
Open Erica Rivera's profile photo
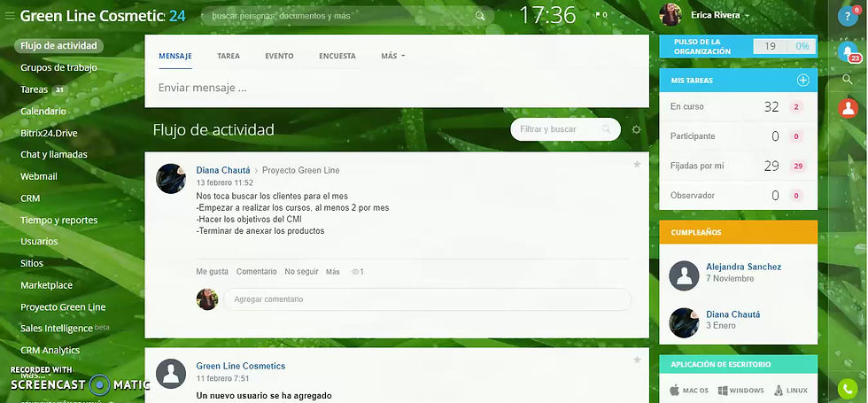coord(670,15)
